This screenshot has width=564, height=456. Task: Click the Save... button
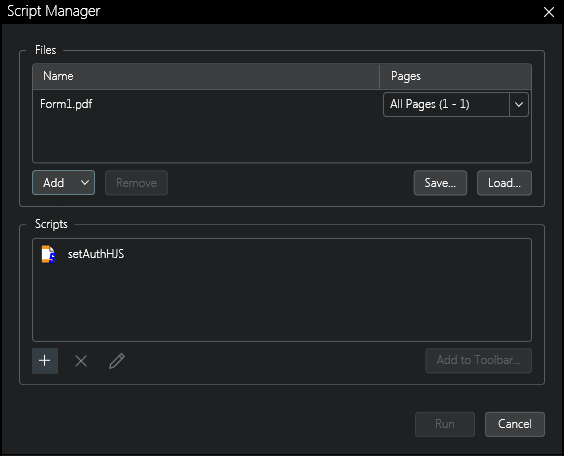pos(440,183)
